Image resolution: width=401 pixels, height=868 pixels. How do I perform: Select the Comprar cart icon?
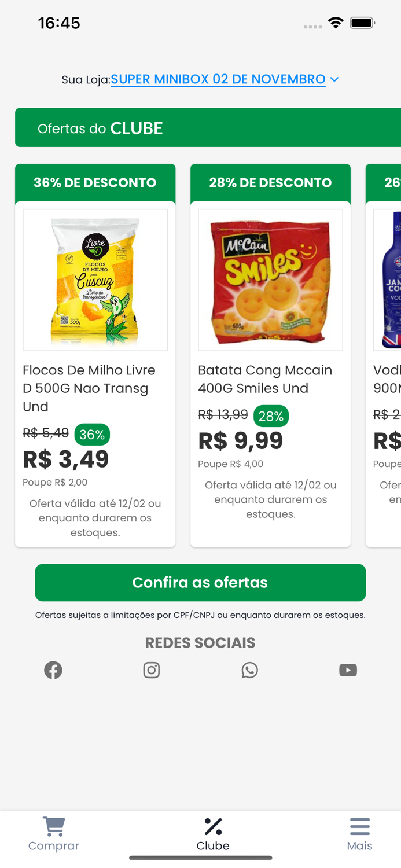coord(53,826)
